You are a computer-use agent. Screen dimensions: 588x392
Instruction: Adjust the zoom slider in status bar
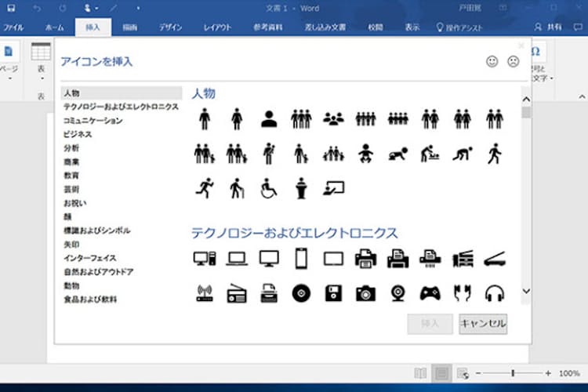[513, 373]
